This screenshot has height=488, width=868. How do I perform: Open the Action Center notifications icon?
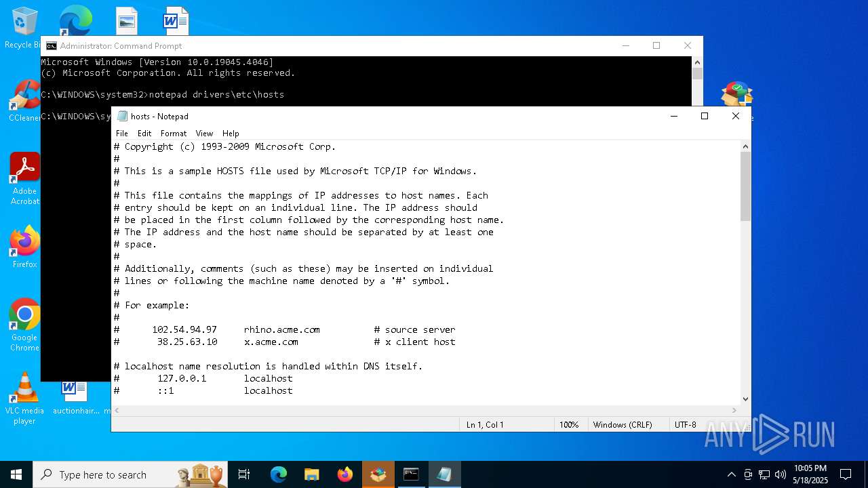tap(846, 474)
